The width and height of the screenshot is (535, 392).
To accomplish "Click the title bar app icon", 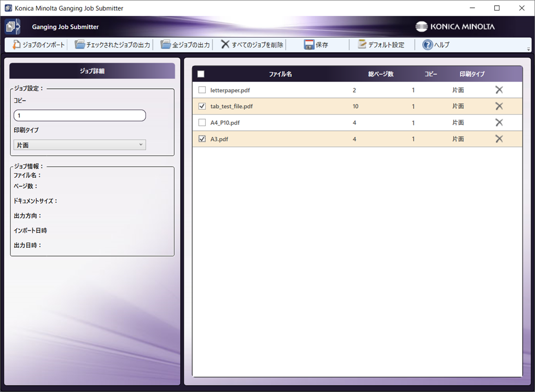I will coord(8,8).
